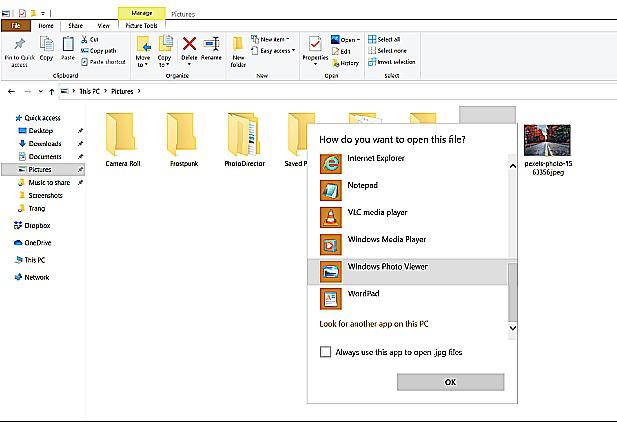Click Look for another app on this PC
Viewport: 617px width, 422px height.
pos(373,324)
